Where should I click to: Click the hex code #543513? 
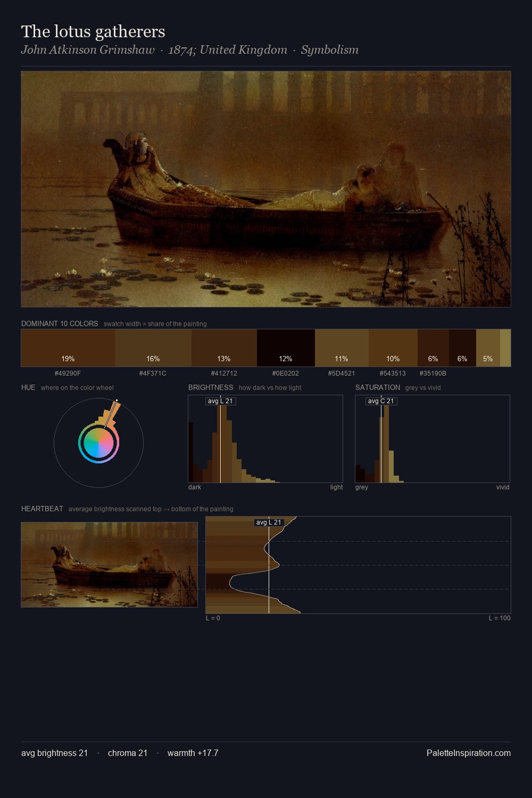393,373
